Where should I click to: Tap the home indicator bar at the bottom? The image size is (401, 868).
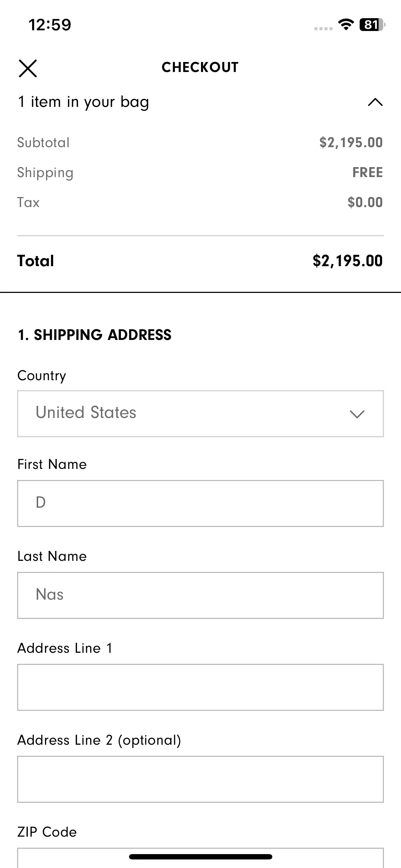[x=200, y=857]
